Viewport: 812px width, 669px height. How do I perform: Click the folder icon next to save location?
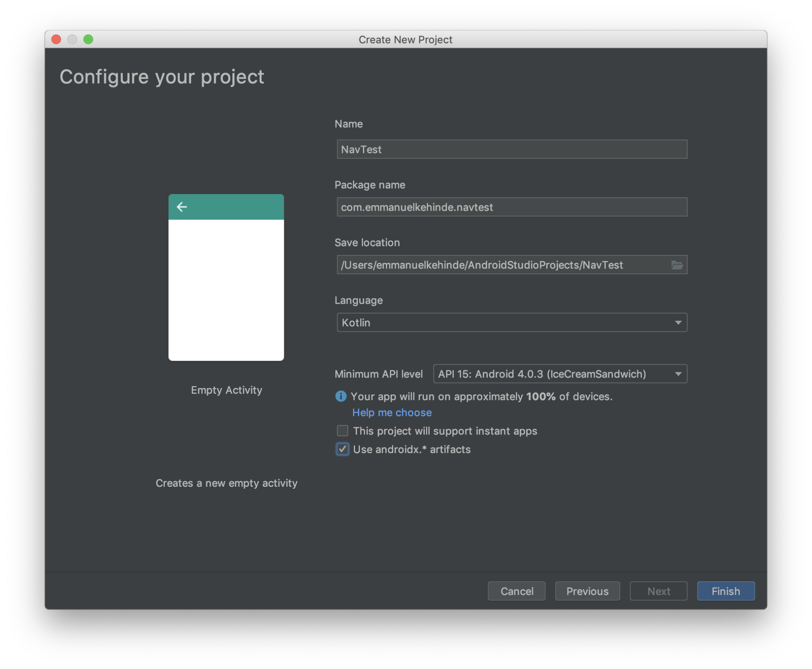tap(676, 264)
